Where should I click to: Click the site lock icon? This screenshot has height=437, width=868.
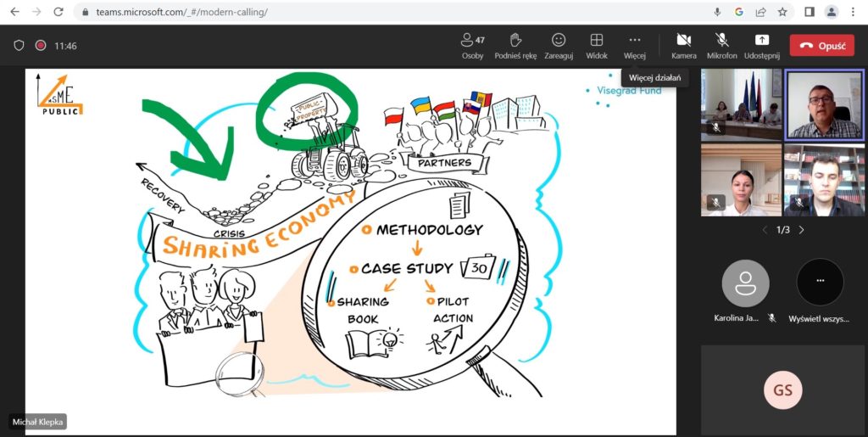85,12
